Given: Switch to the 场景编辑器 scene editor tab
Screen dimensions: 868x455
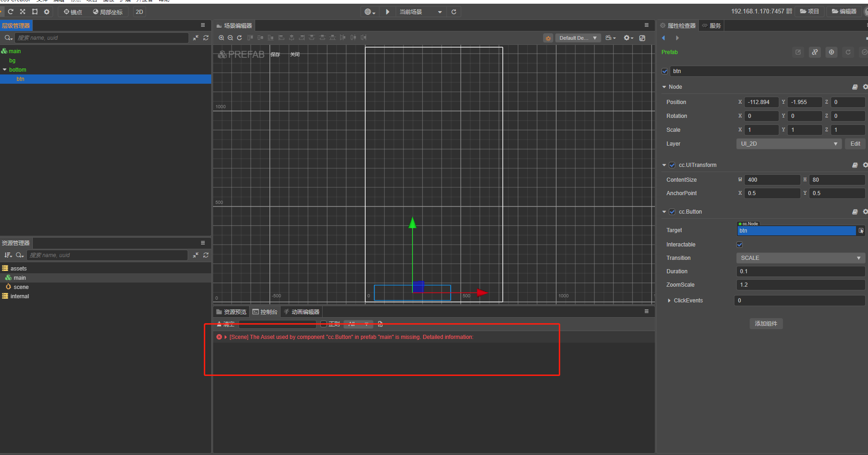Looking at the screenshot, I should 234,26.
